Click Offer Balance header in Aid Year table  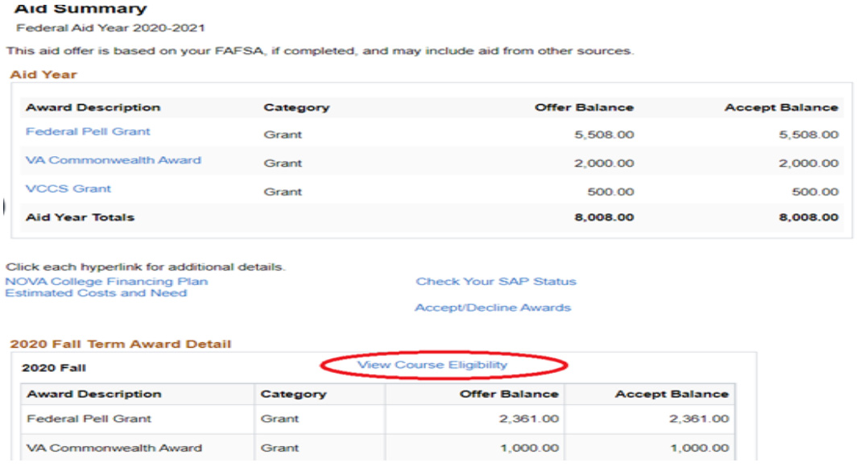click(584, 107)
